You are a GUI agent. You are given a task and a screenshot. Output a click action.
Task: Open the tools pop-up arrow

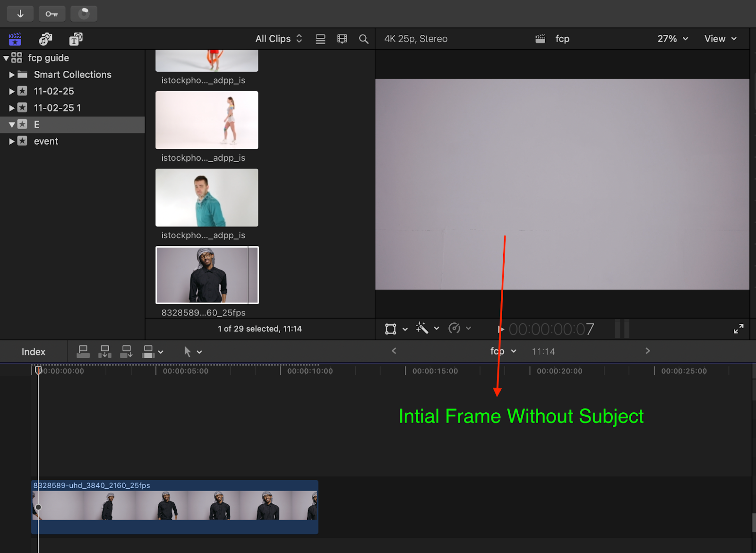pos(199,352)
